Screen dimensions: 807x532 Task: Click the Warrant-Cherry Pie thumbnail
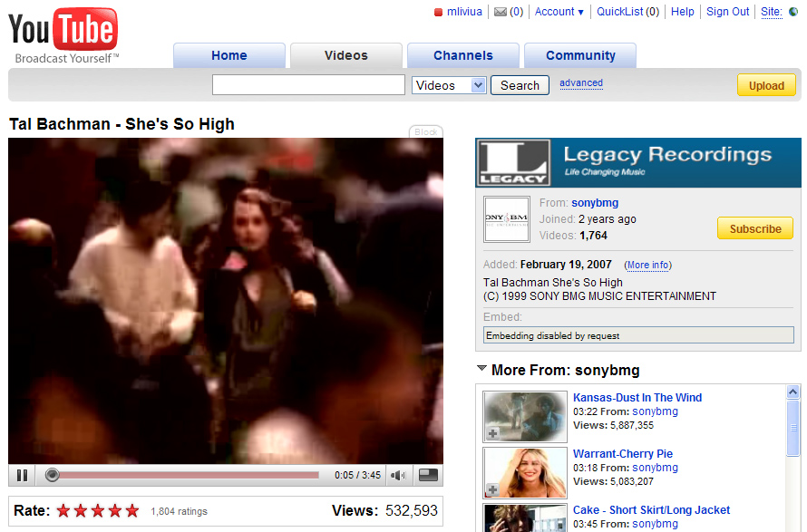(525, 473)
